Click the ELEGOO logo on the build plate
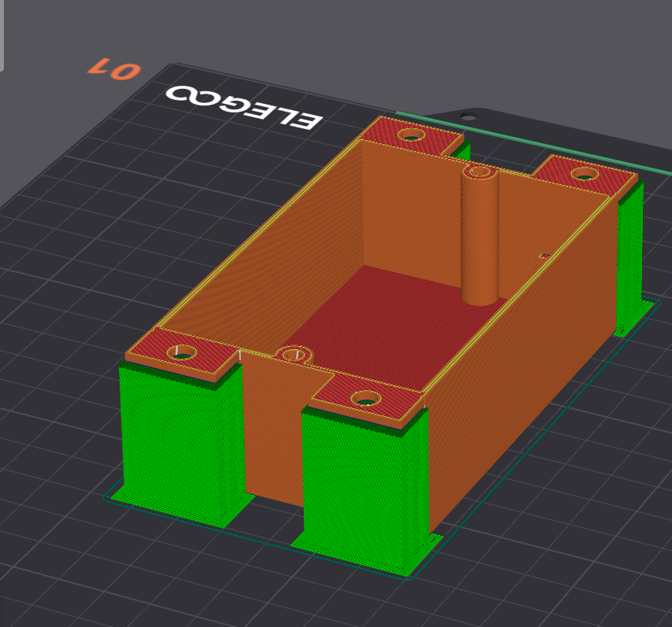This screenshot has height=627, width=672. point(244,107)
